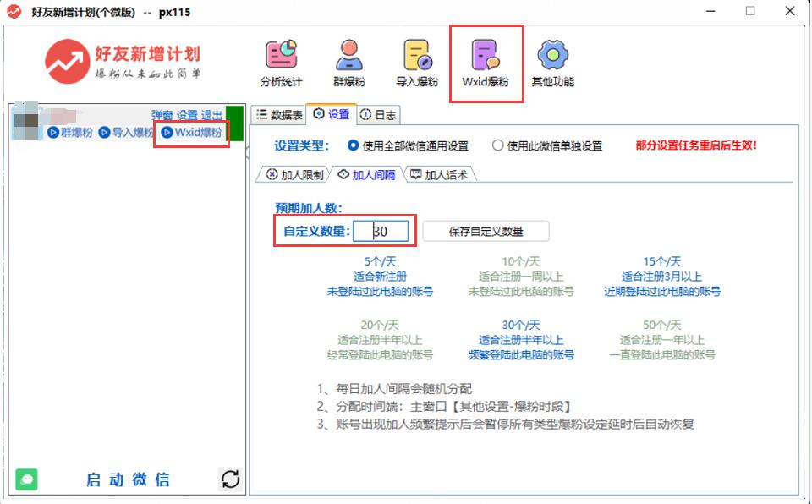Click the red warning text 部分设置任务重启后生效
This screenshot has width=812, height=504.
coord(696,145)
